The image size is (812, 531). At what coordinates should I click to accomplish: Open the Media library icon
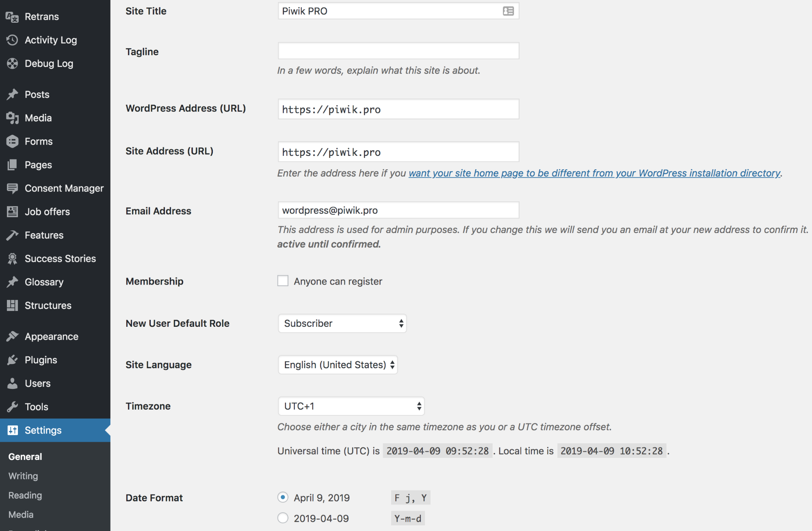click(12, 118)
